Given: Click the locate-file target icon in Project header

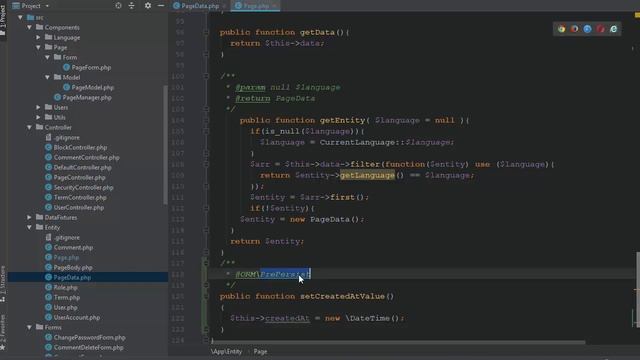Looking at the screenshot, I should 118,6.
